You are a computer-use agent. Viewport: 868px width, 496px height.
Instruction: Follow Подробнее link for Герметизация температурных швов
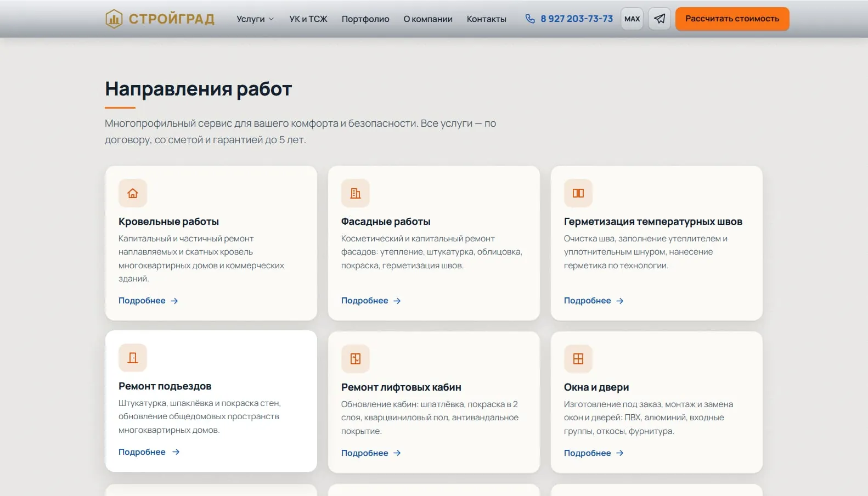(594, 301)
